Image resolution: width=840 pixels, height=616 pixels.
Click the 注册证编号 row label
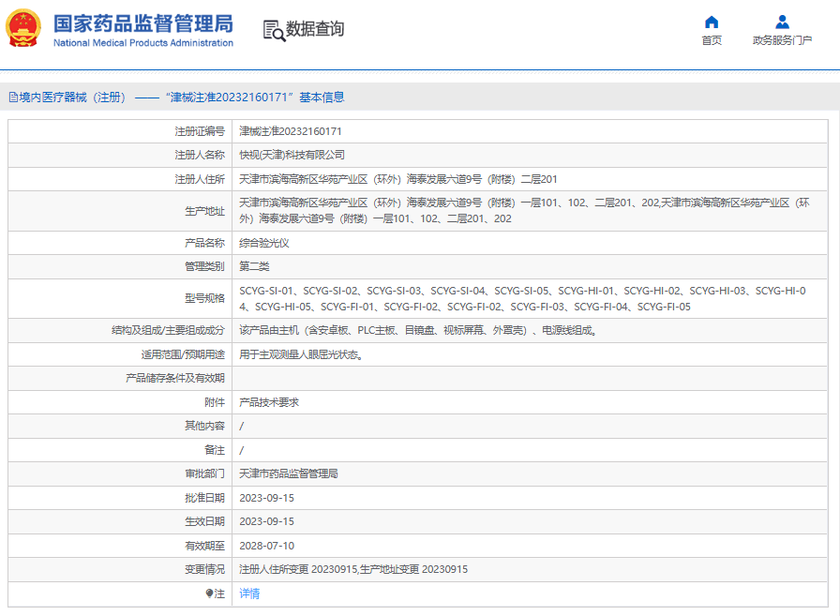point(200,131)
